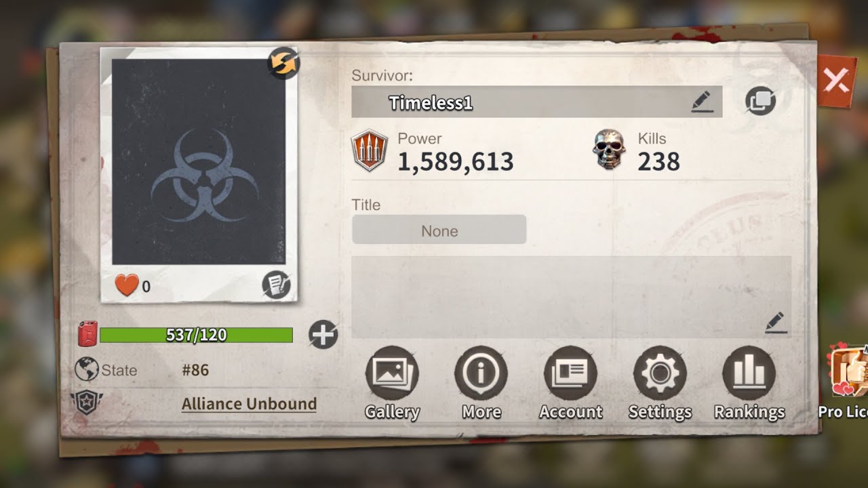This screenshot has height=488, width=868.
Task: Open the Rankings bar chart icon
Action: point(749,373)
